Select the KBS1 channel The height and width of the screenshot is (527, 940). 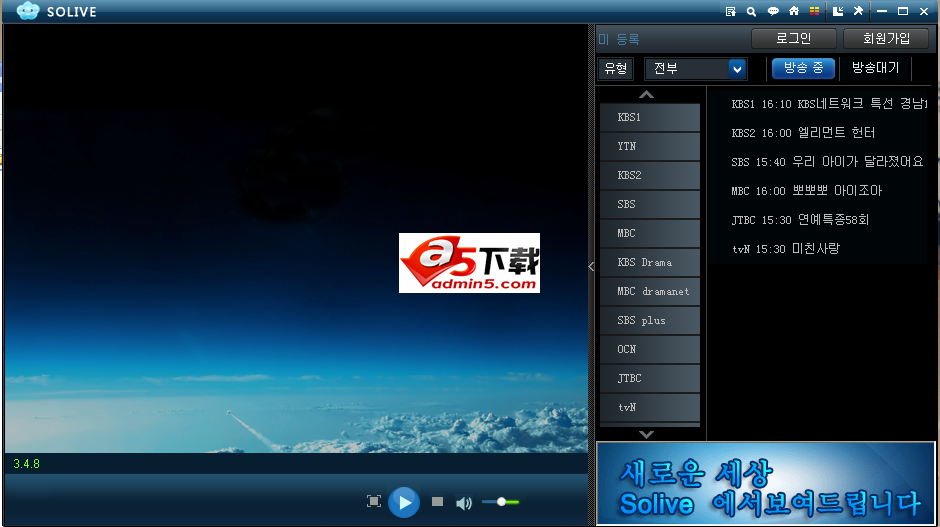click(650, 117)
